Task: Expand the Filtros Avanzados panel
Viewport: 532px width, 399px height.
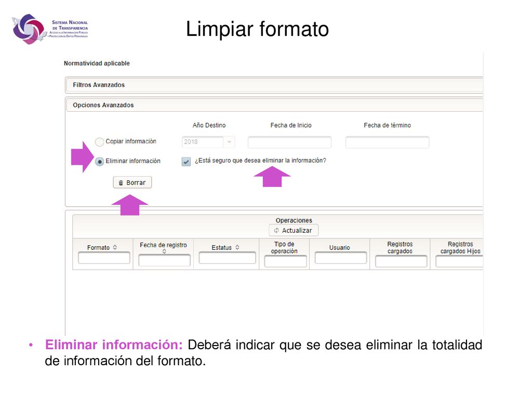Action: tap(274, 85)
